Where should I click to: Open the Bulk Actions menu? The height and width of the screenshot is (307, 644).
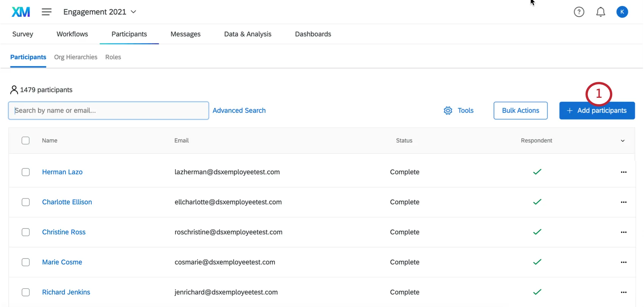520,111
